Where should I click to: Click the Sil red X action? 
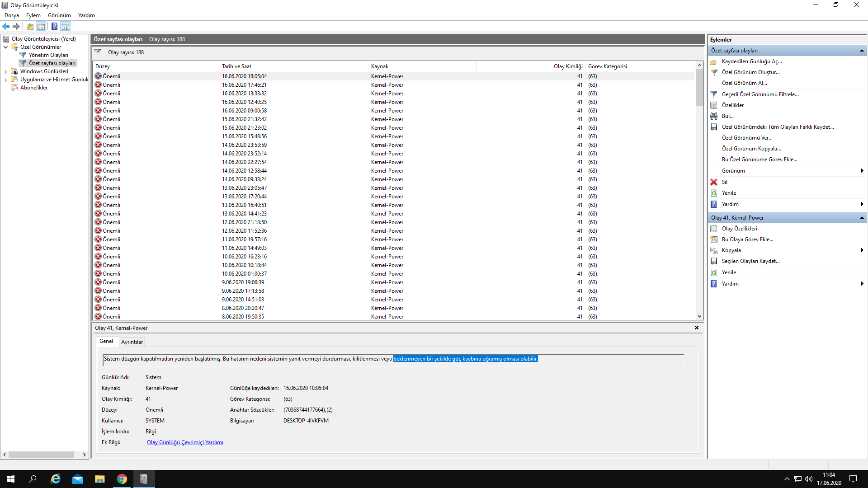724,182
